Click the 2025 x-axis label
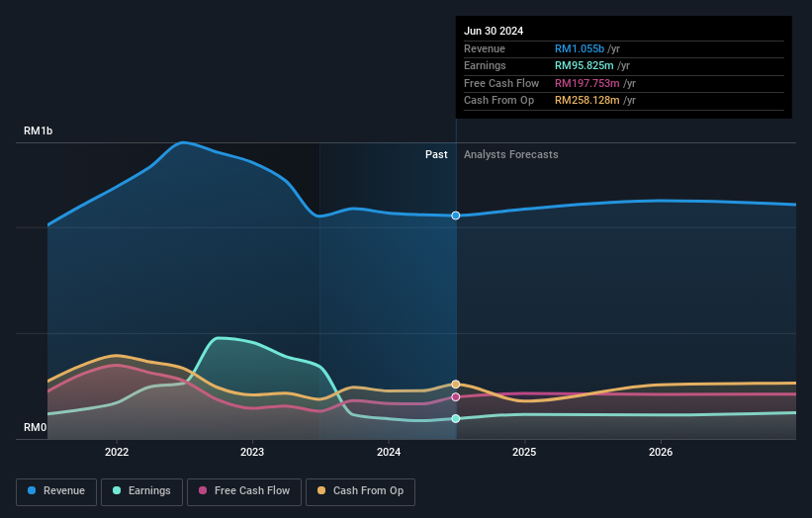The width and height of the screenshot is (812, 518). point(524,452)
